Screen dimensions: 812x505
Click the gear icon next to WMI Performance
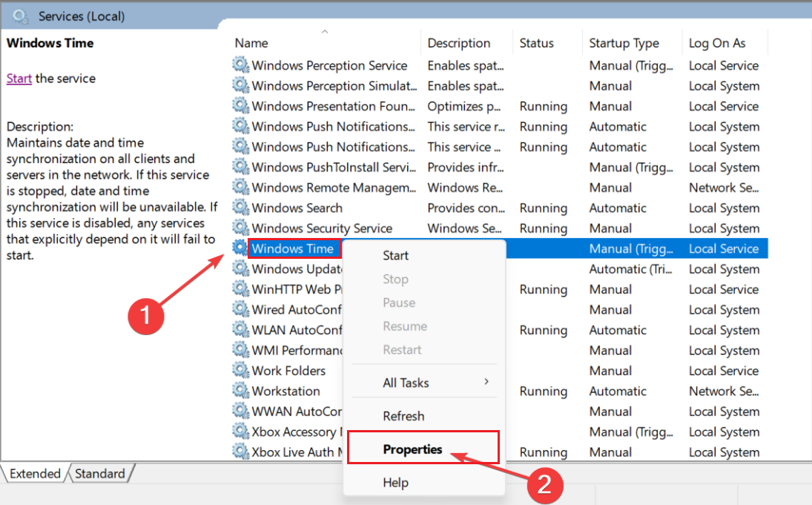(240, 350)
